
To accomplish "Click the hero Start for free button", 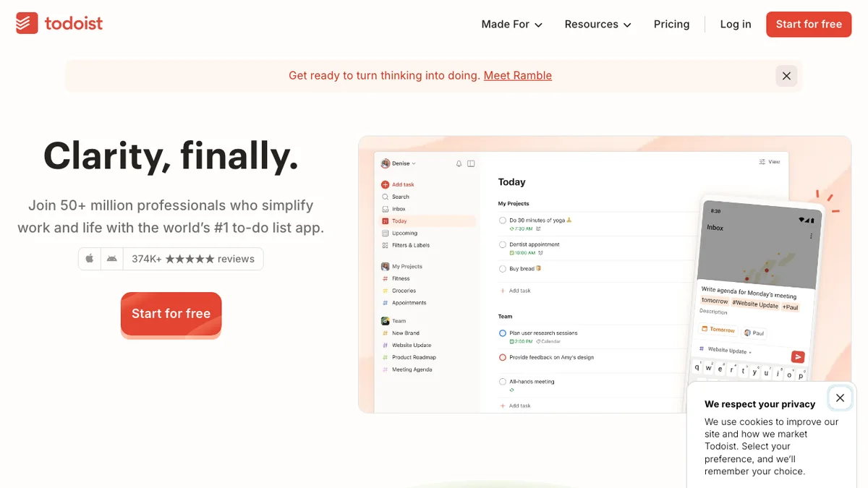I will (171, 314).
